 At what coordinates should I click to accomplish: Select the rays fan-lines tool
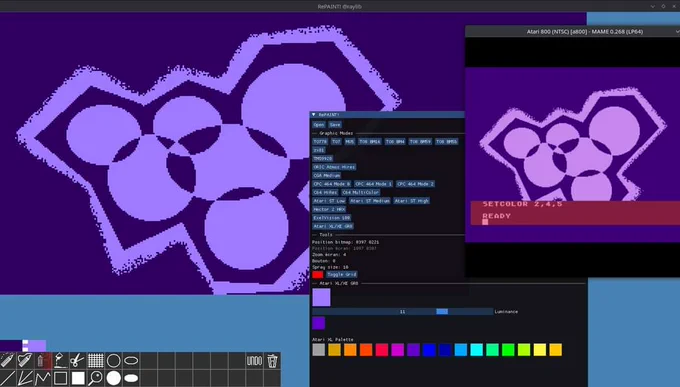25,378
